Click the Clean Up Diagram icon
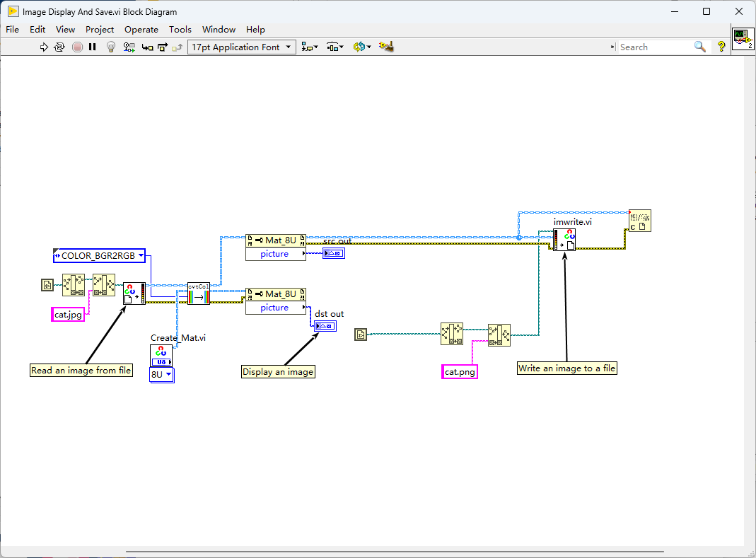This screenshot has width=756, height=558. tap(386, 47)
